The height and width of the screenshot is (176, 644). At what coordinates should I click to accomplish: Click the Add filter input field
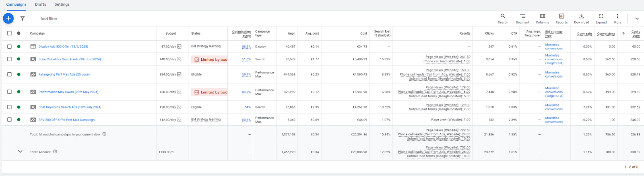49,19
